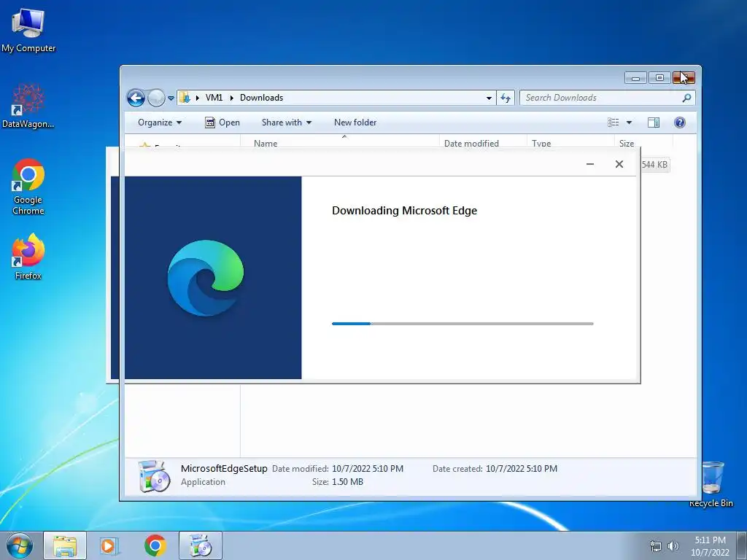This screenshot has width=747, height=560.
Task: Change the view with the view icon
Action: coord(613,122)
